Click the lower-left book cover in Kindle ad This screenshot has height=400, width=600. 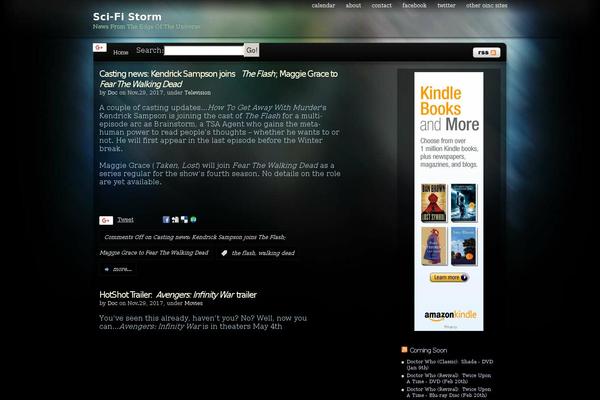(434, 247)
